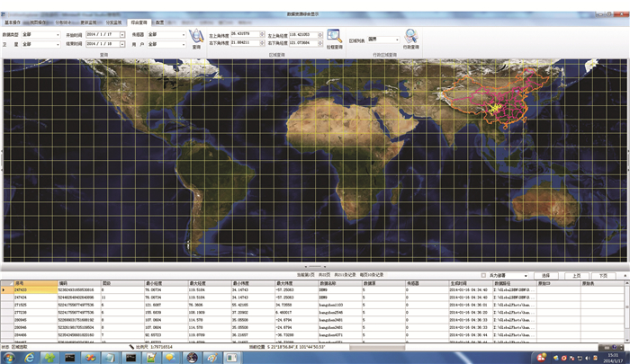Click the 拉框查询 box query icon
The width and height of the screenshot is (630, 364).
[x=334, y=37]
